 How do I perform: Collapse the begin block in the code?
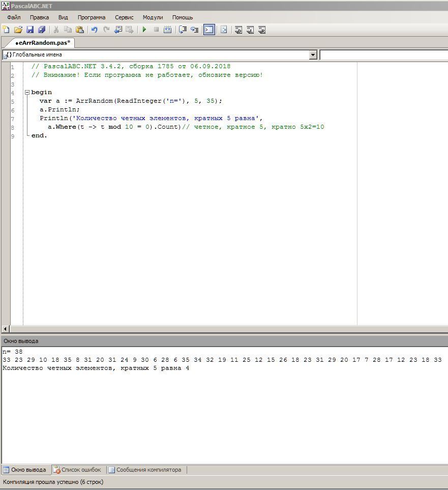[x=27, y=93]
